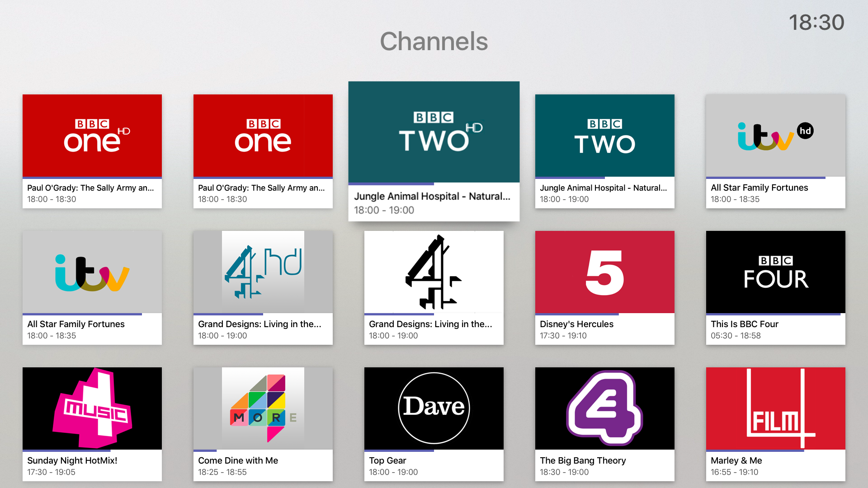
Task: Open the More4 channel logo
Action: pyautogui.click(x=263, y=408)
